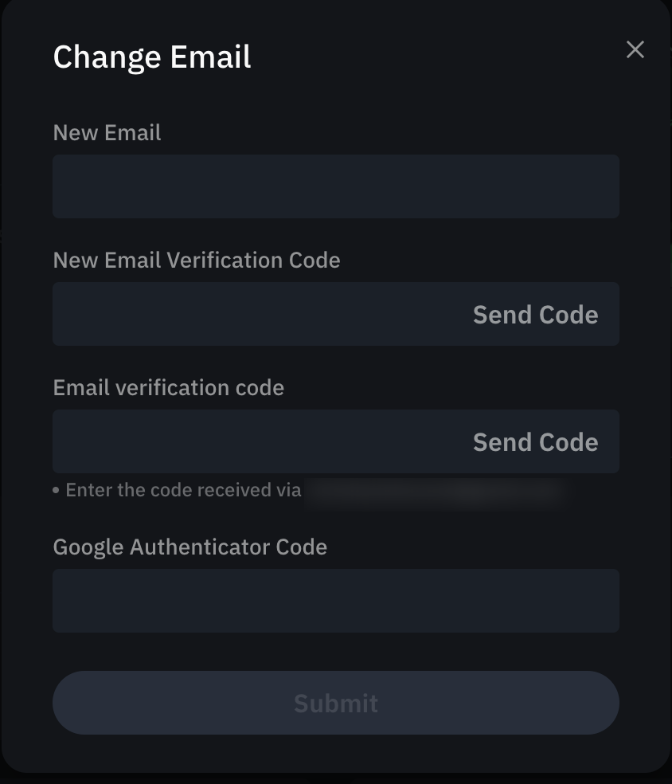Click into the New Email input field
Viewport: 672px width, 784px height.
coord(336,186)
